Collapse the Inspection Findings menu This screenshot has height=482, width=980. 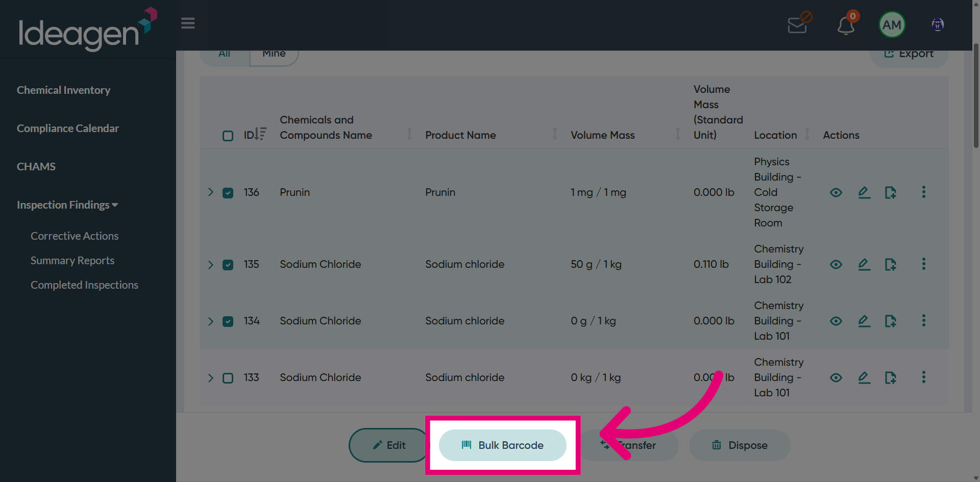[x=67, y=205]
